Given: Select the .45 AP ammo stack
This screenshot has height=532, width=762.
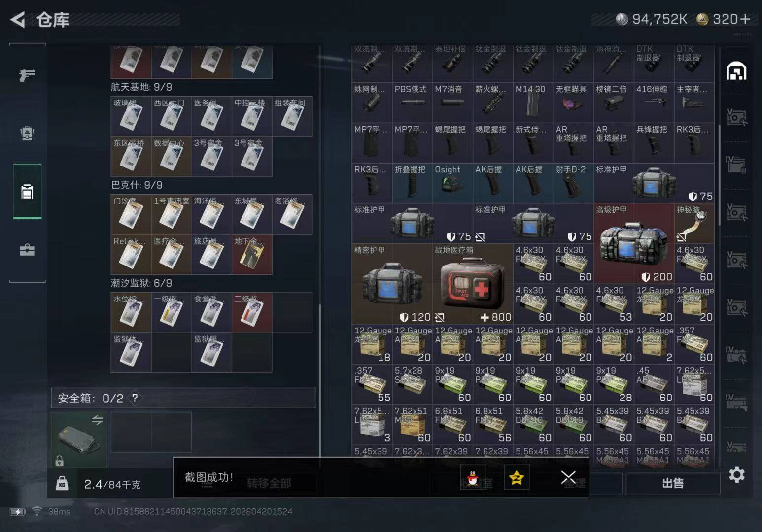Looking at the screenshot, I should 654,384.
